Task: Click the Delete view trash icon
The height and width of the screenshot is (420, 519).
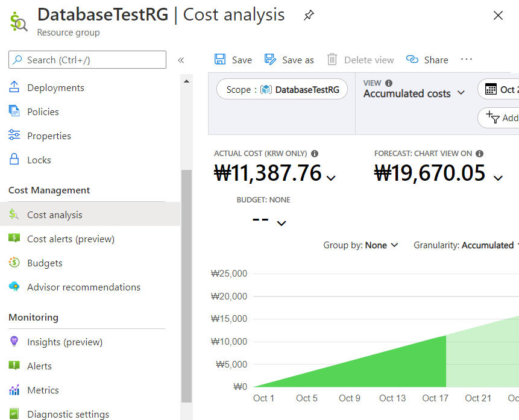Action: pyautogui.click(x=332, y=59)
